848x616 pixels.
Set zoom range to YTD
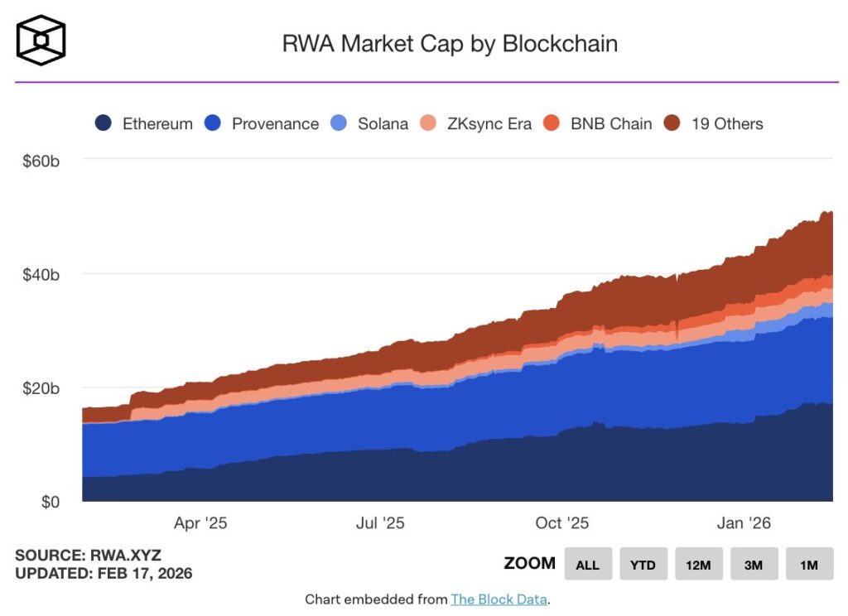pos(643,564)
